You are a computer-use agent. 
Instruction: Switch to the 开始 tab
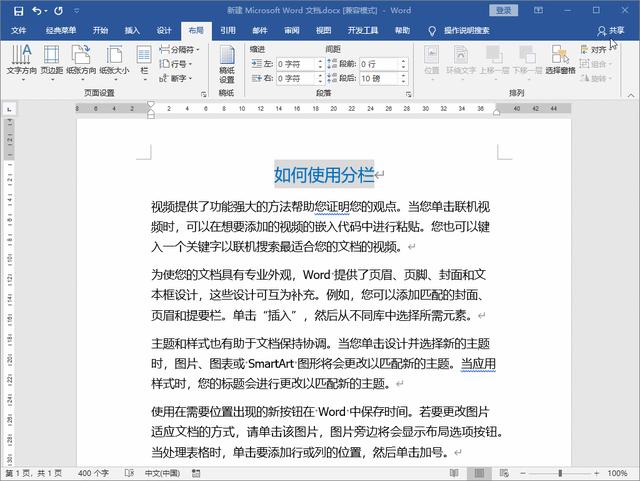tap(100, 30)
